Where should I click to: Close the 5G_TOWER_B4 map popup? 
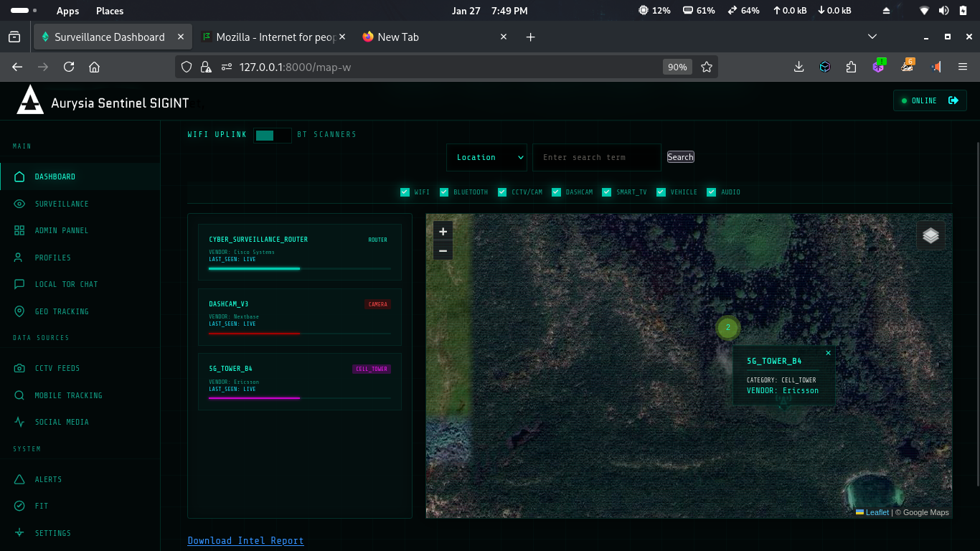[828, 353]
